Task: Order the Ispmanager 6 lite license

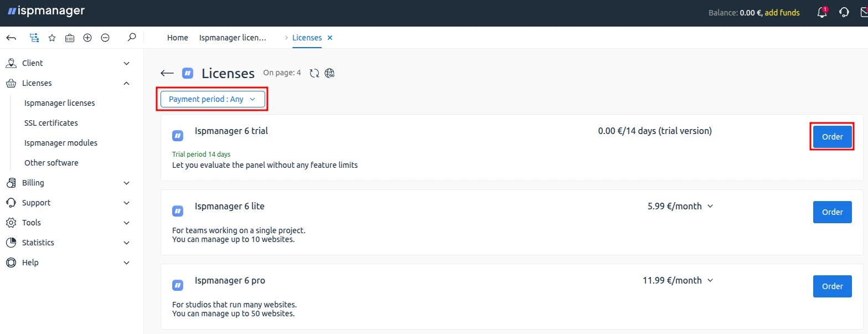Action: pyautogui.click(x=832, y=212)
